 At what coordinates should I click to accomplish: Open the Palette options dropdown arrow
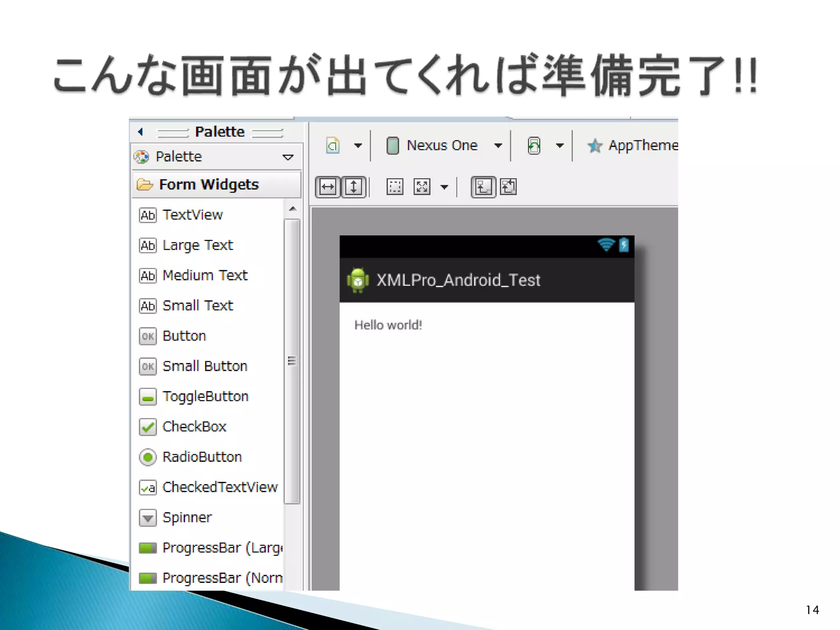click(288, 157)
